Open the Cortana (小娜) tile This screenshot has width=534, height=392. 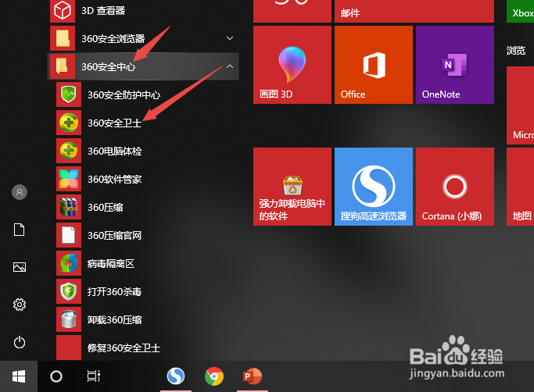tap(455, 187)
